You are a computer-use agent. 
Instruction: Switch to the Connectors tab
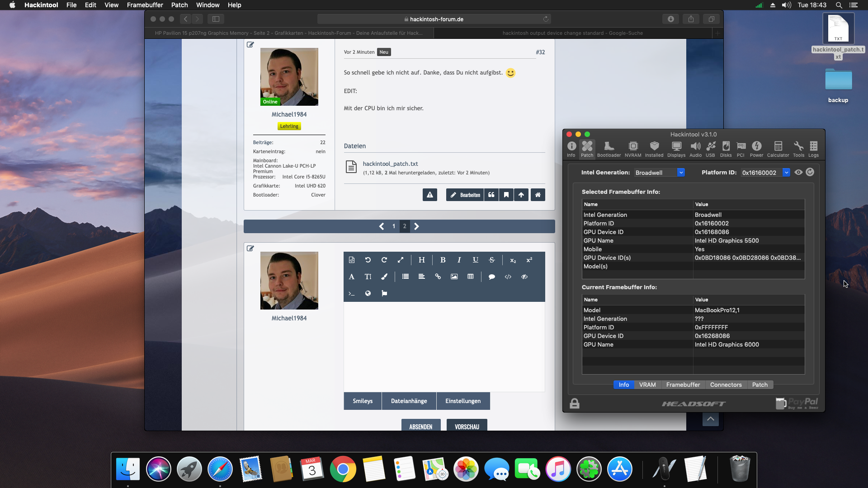726,385
